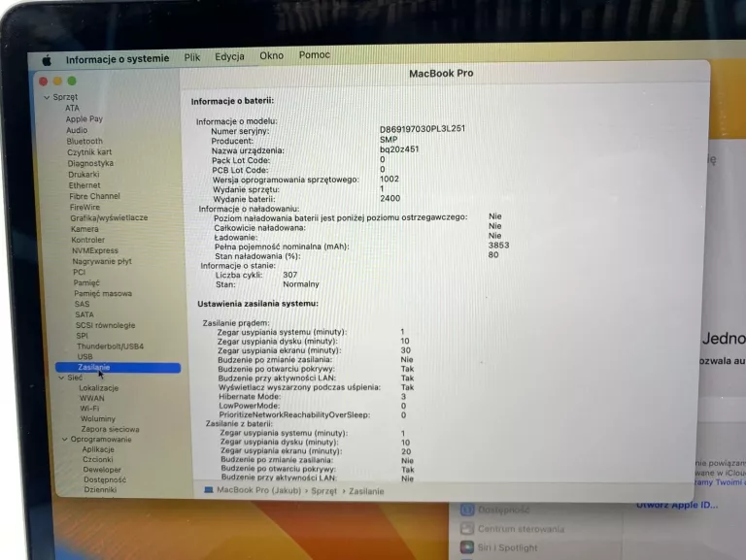The height and width of the screenshot is (560, 746).
Task: Select ATA in the sidebar
Action: (x=72, y=108)
